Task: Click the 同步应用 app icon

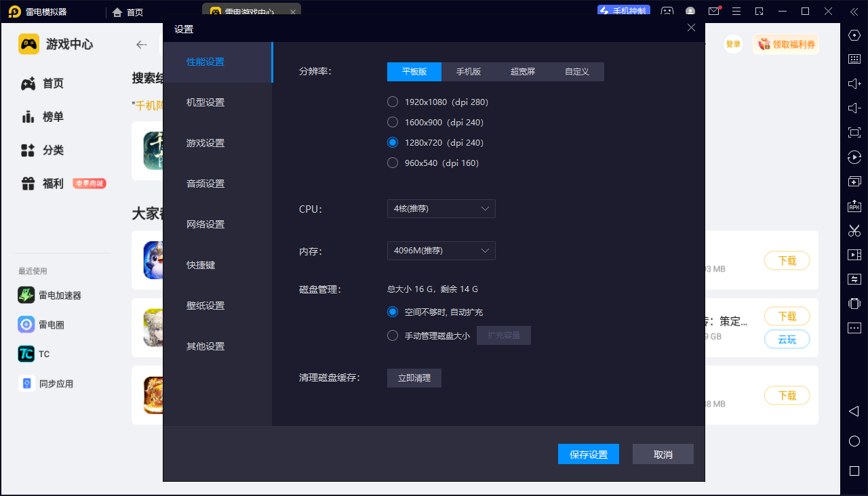Action: [26, 384]
